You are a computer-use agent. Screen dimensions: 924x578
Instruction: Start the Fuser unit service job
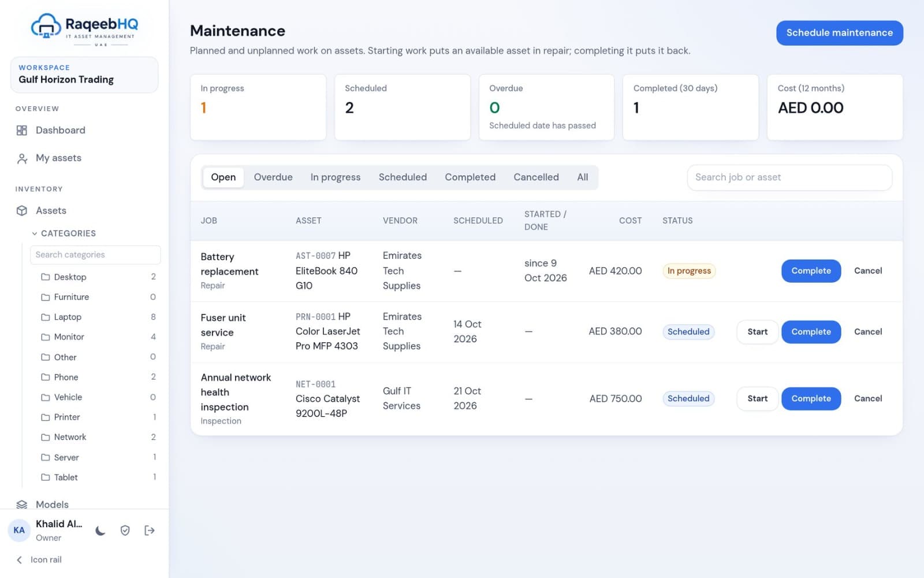coord(757,332)
